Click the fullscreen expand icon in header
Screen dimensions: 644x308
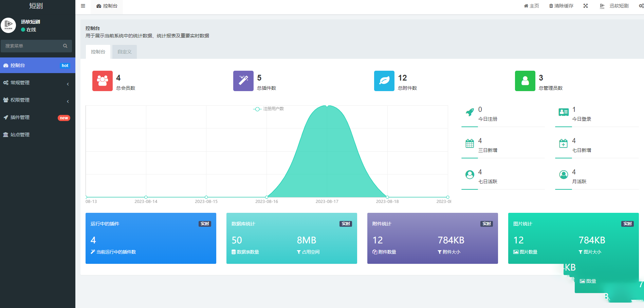point(586,6)
